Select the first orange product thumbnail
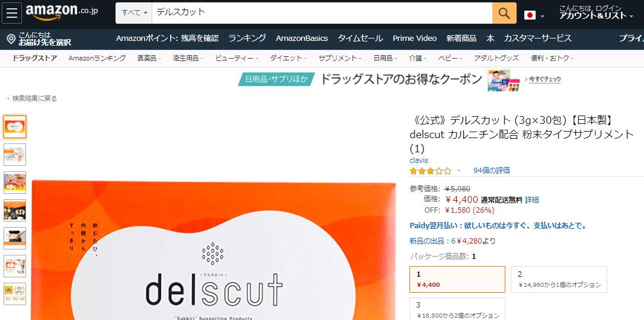 tap(15, 127)
